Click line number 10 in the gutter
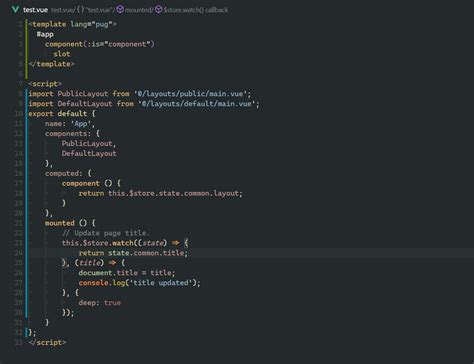 pyautogui.click(x=19, y=114)
